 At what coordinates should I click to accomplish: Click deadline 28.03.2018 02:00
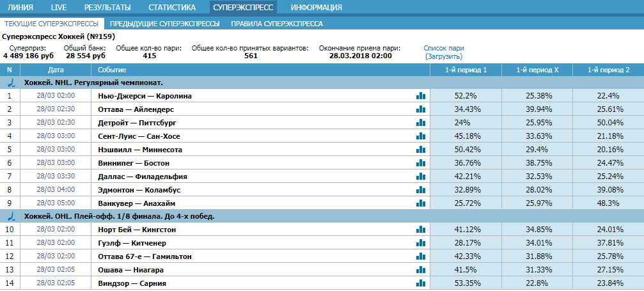click(x=360, y=56)
